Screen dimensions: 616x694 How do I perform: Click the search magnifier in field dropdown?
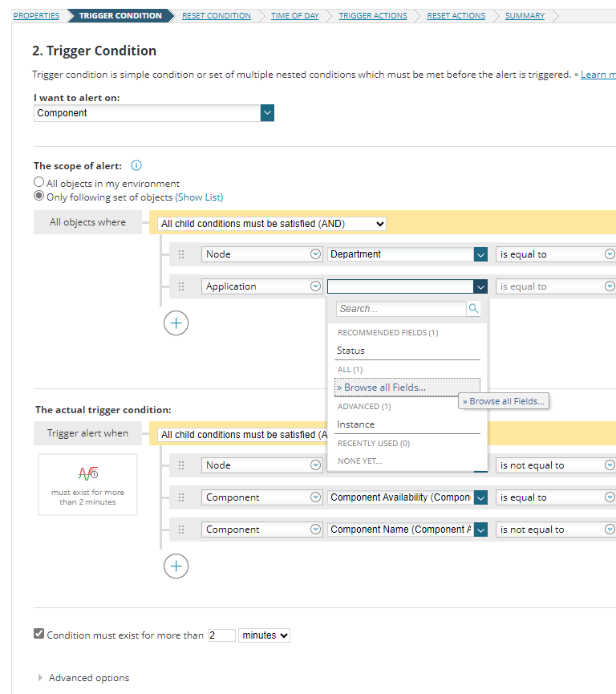[474, 308]
